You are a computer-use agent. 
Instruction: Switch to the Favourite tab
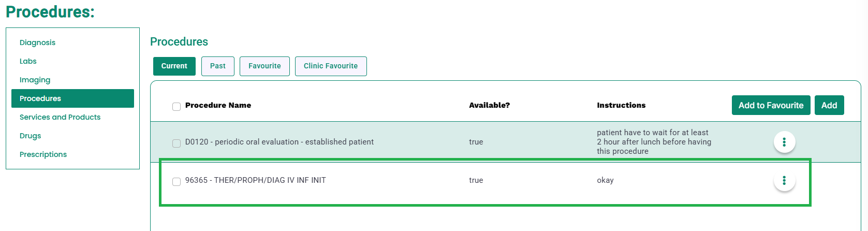[264, 66]
